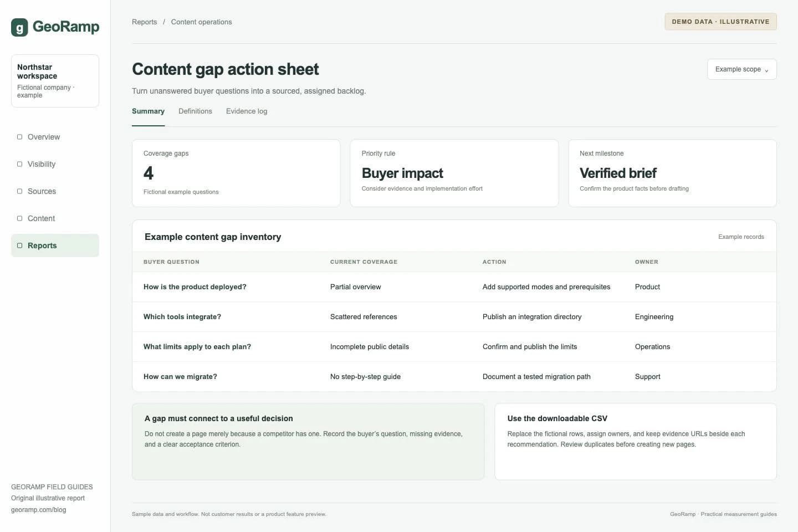Open the Evidence log tab
Image resolution: width=798 pixels, height=532 pixels.
pos(247,111)
